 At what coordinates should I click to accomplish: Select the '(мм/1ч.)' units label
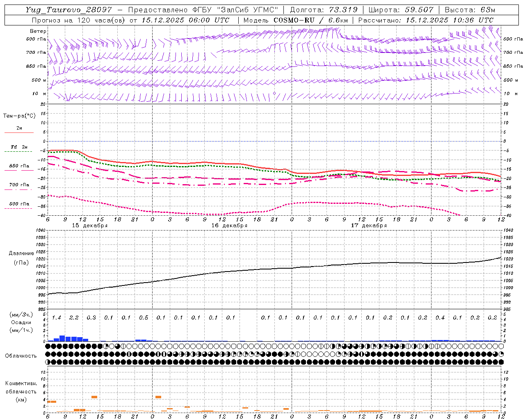[x=21, y=330]
